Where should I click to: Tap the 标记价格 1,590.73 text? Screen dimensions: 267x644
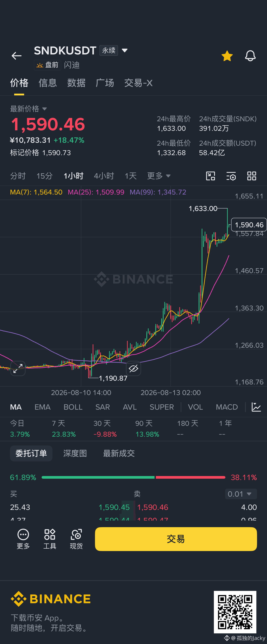(41, 153)
